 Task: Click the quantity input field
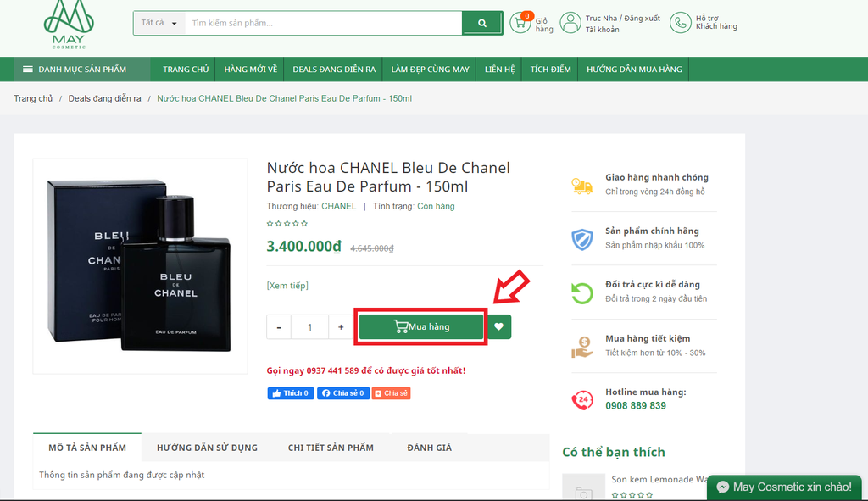309,327
